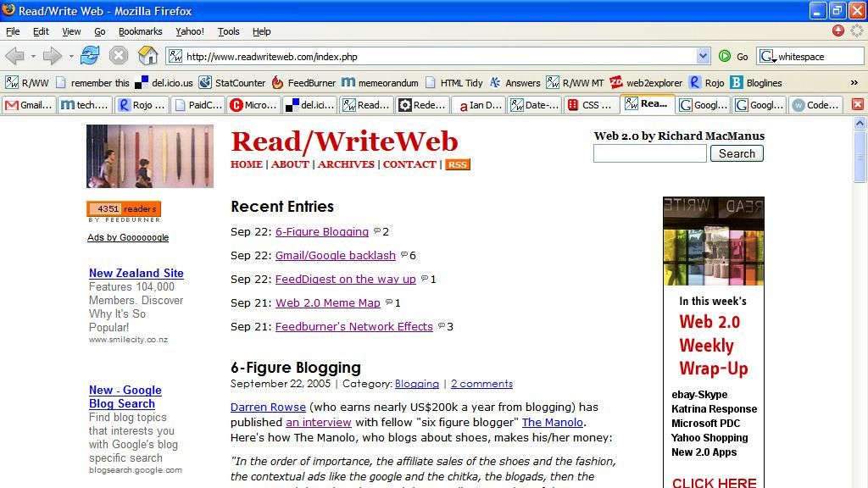The width and height of the screenshot is (868, 488).
Task: Open the Yahoo! menu
Action: coord(190,31)
